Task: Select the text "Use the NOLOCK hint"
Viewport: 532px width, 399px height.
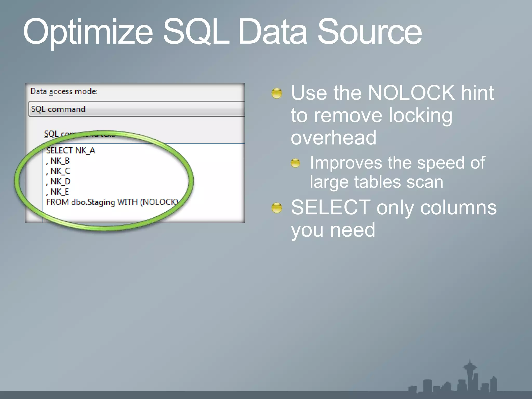Action: click(392, 93)
